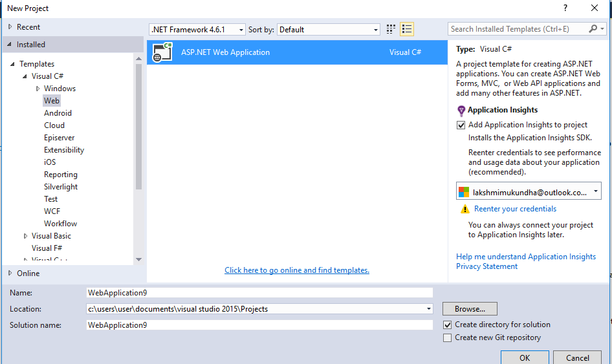The image size is (612, 364).
Task: Click the project Name input field
Action: pos(259,293)
